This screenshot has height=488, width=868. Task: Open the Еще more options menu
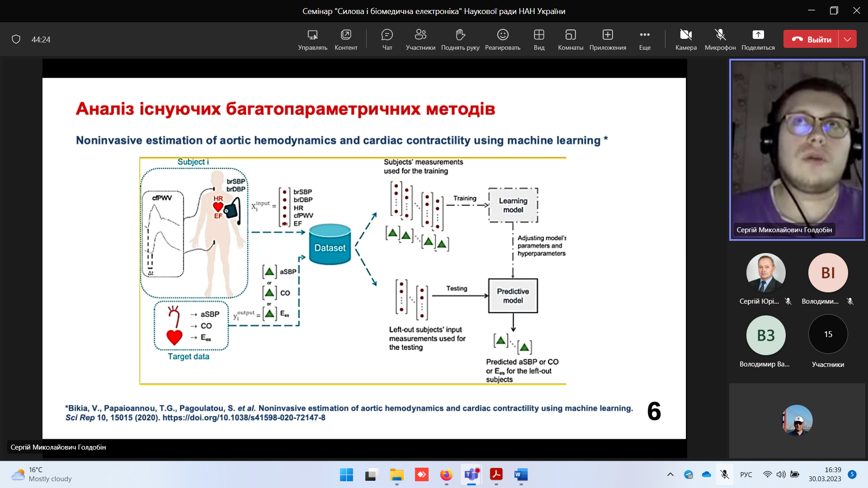point(645,39)
